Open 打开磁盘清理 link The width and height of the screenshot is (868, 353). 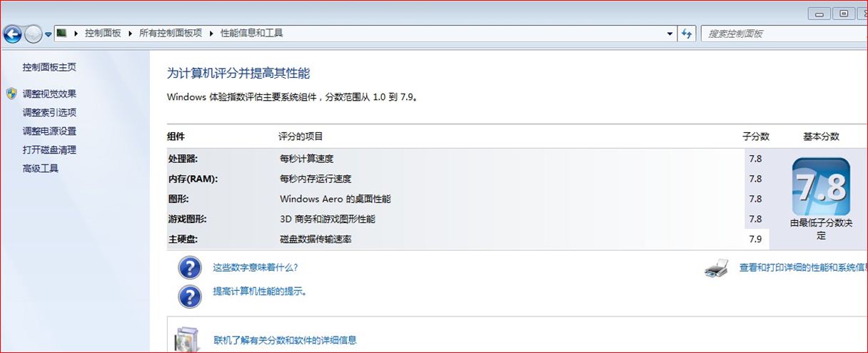49,150
